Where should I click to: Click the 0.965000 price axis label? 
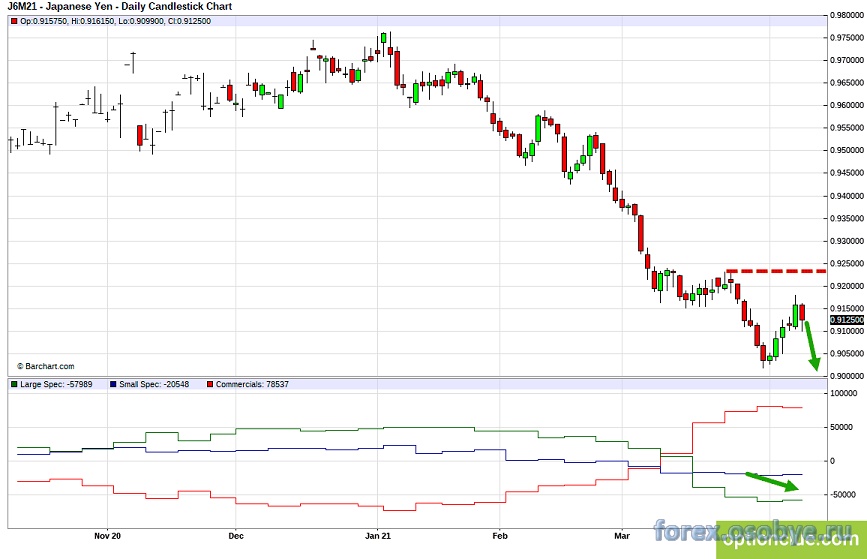point(847,83)
